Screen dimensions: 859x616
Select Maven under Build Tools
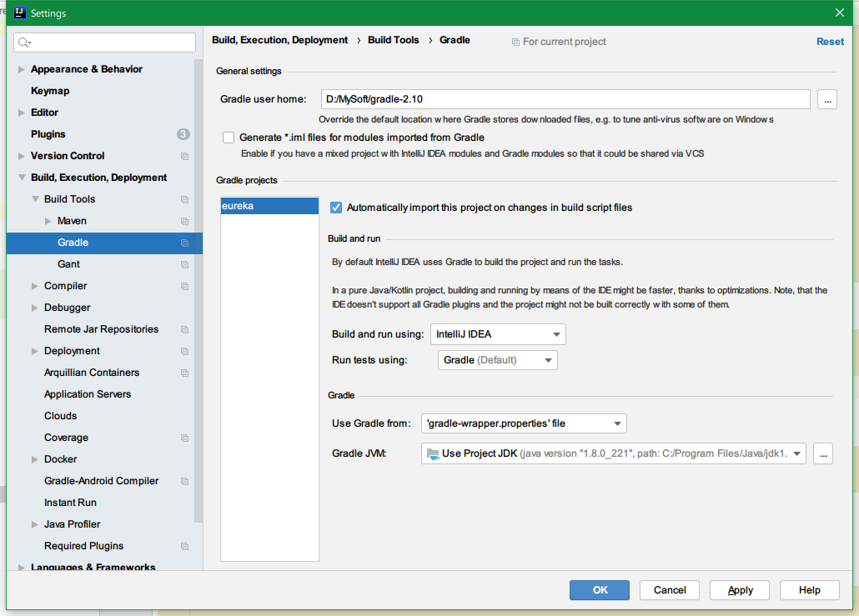point(72,221)
